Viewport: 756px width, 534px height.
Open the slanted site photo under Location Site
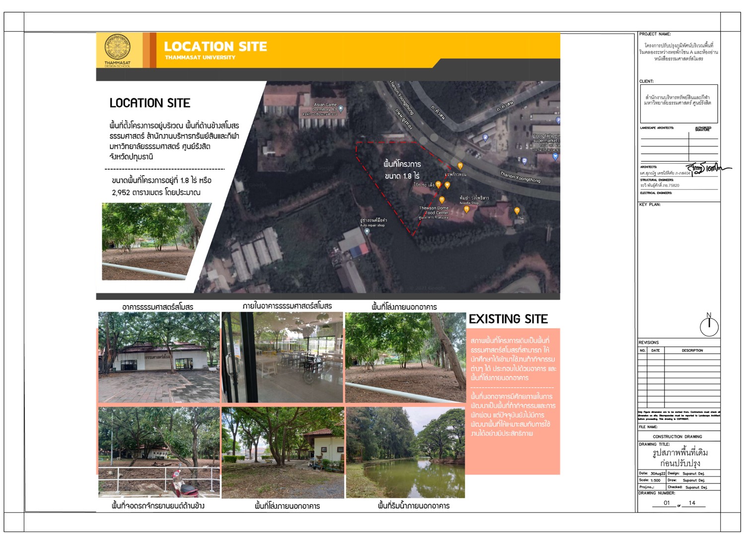pyautogui.click(x=156, y=241)
